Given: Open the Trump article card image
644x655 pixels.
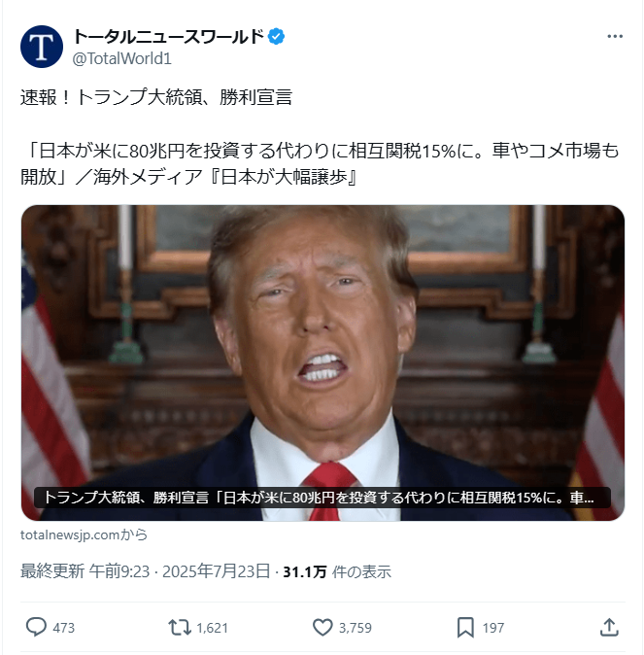Looking at the screenshot, I should click(322, 362).
